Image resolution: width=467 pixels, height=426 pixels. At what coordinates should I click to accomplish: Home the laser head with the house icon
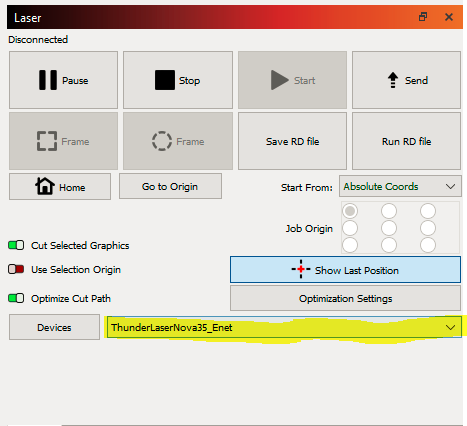click(x=60, y=187)
